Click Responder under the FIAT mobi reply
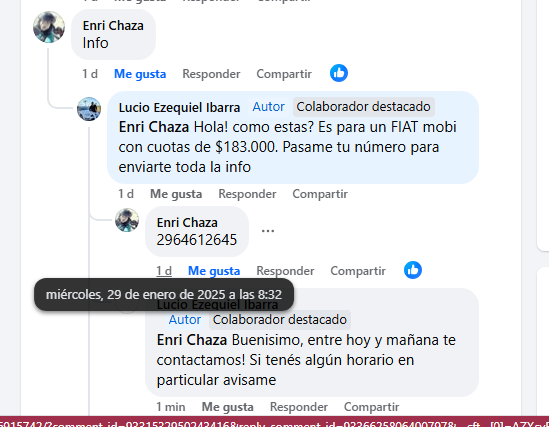Viewport: 549px width, 427px height. [247, 194]
